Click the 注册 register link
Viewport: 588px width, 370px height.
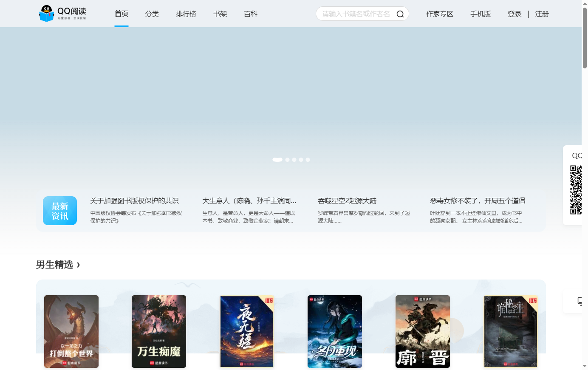542,14
